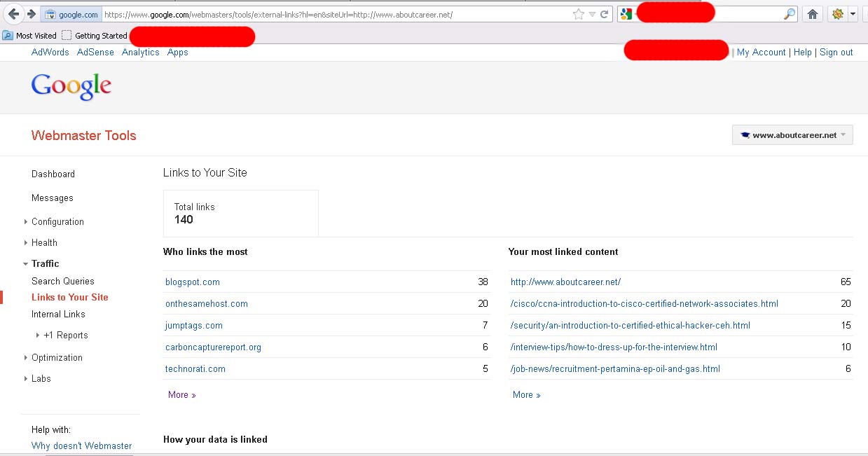Click the Total links count 140
Screen dimensions: 868x456
click(184, 220)
